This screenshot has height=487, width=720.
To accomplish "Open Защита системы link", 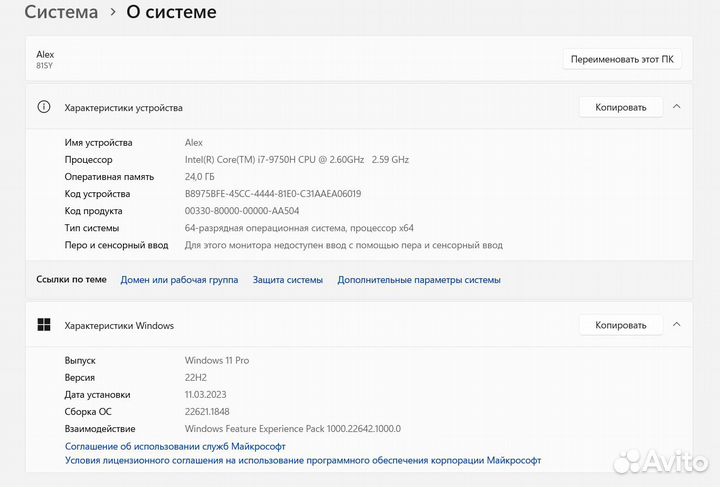I will [x=287, y=280].
